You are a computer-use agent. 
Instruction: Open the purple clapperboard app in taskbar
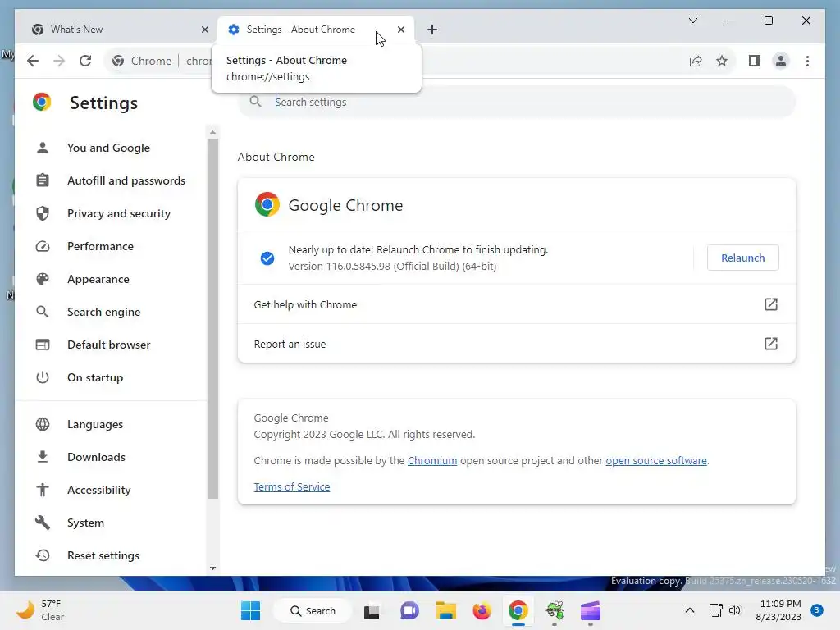coord(591,610)
